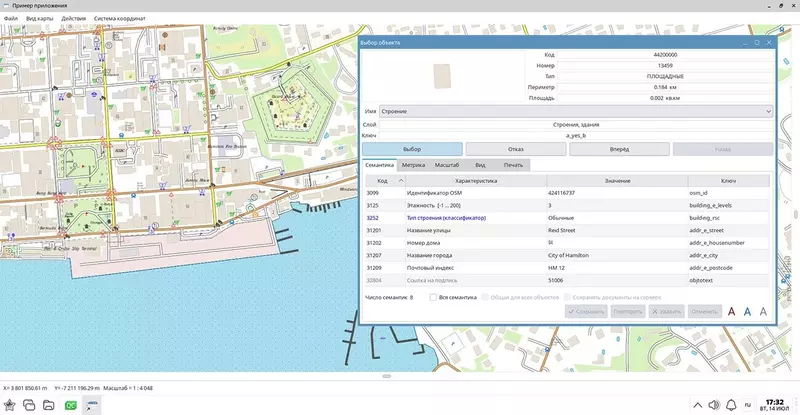
Task: Check Сохранять документы на сервере option
Action: [x=567, y=297]
